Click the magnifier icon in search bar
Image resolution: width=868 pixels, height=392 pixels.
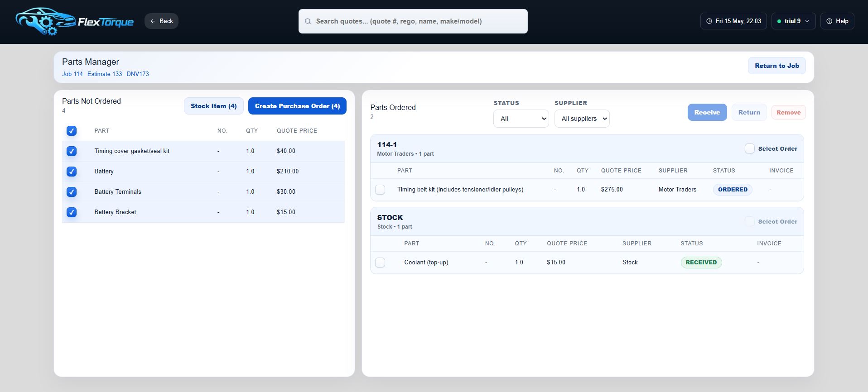pos(308,21)
